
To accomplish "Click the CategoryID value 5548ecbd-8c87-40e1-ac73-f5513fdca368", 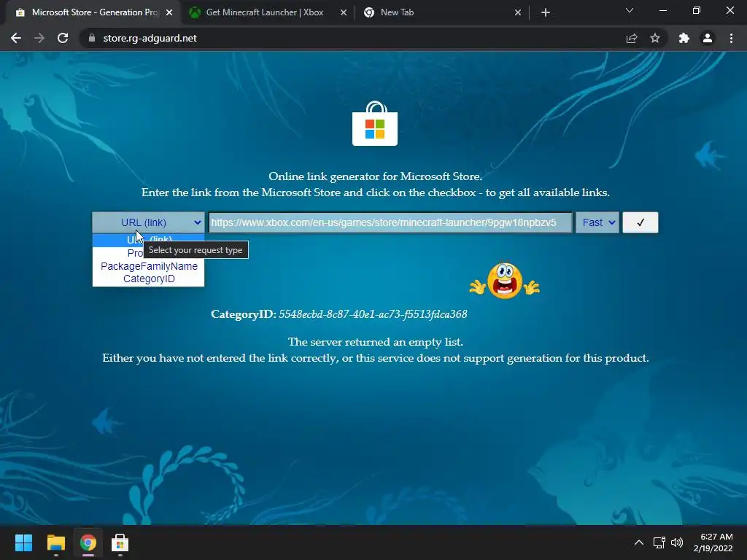I will [x=373, y=314].
